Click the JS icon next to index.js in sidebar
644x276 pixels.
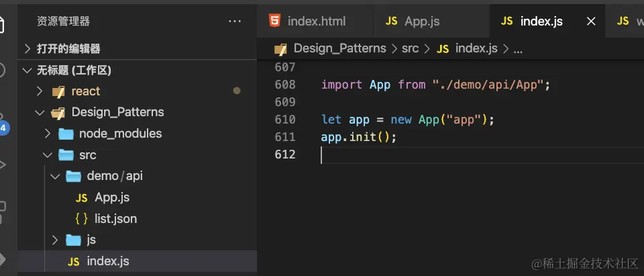[x=74, y=261]
